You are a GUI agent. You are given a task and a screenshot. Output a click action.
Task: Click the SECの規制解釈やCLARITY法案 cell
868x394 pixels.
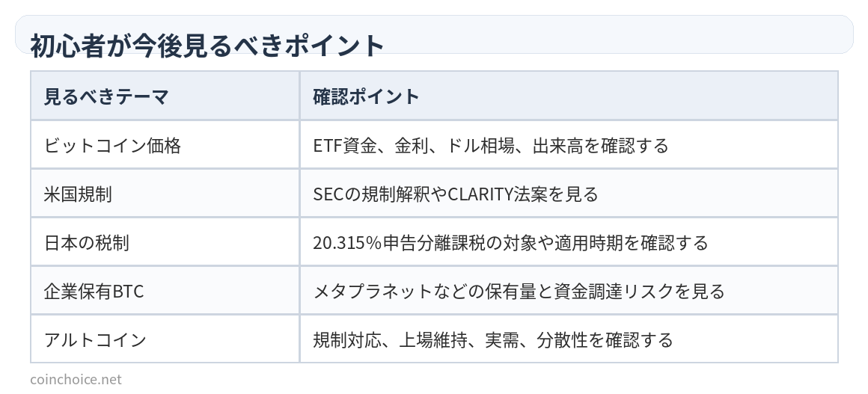[x=569, y=194]
